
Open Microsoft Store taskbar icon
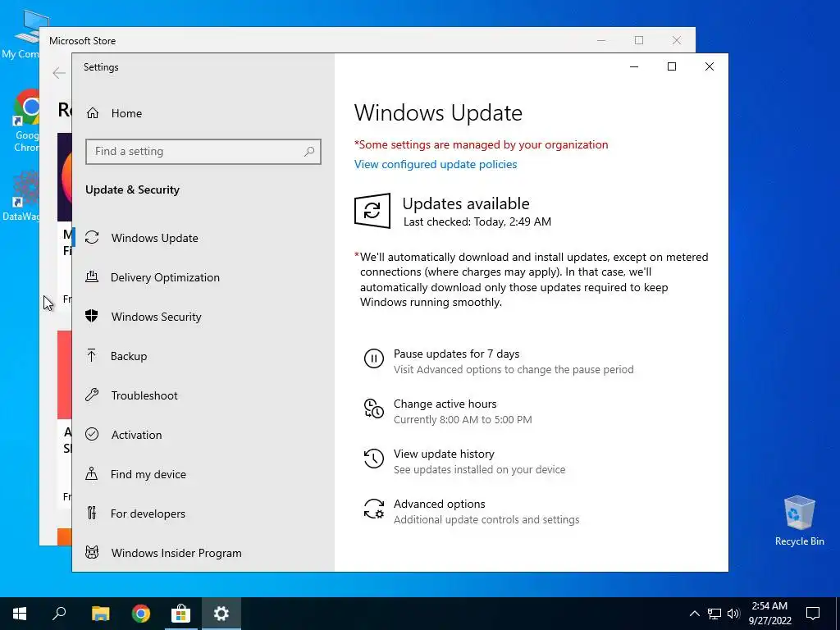[x=181, y=614]
